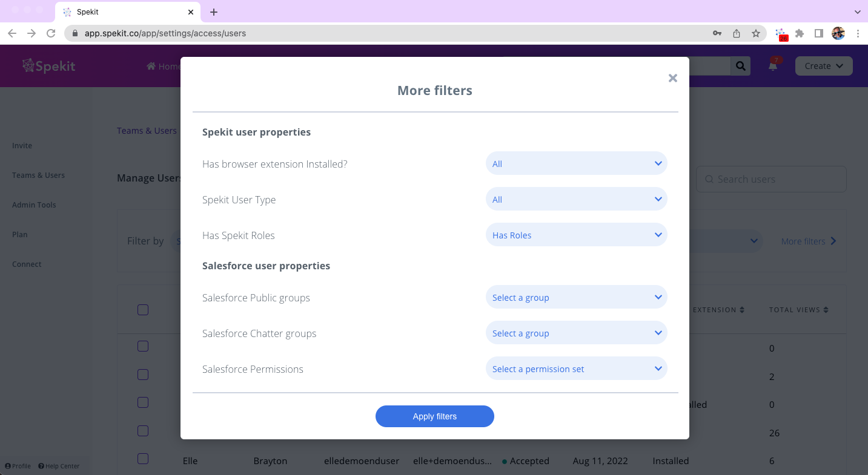Open a new browser tab
Screen dimensions: 868x475
tap(214, 12)
